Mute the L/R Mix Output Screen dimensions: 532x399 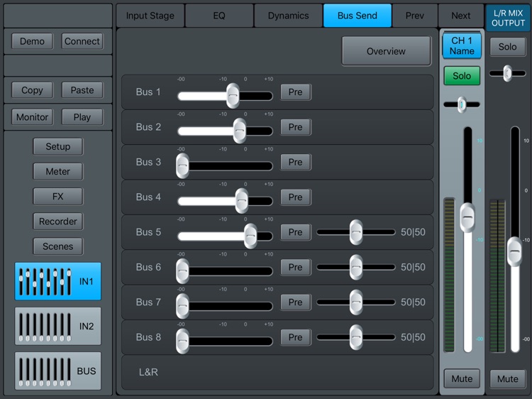coord(508,378)
